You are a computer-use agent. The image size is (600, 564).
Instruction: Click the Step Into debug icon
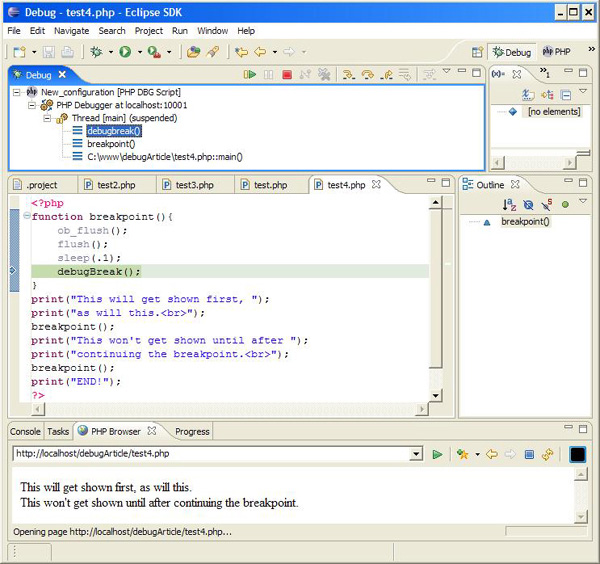point(349,75)
